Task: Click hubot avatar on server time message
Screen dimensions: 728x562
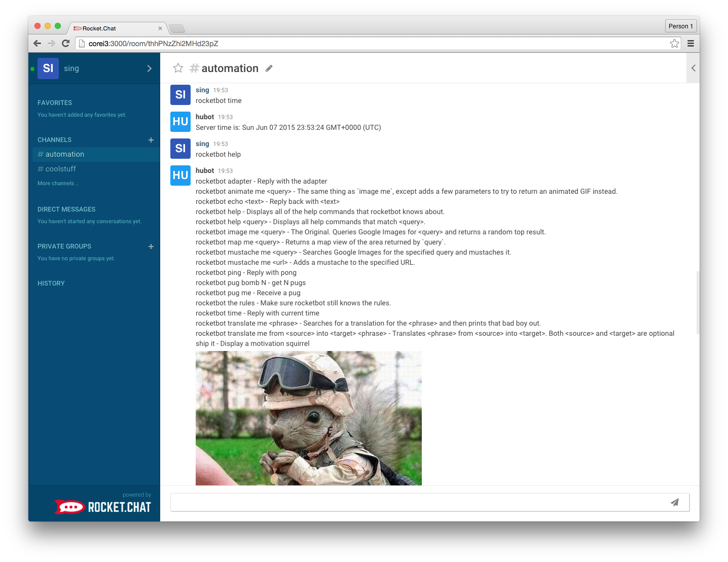Action: coord(180,122)
